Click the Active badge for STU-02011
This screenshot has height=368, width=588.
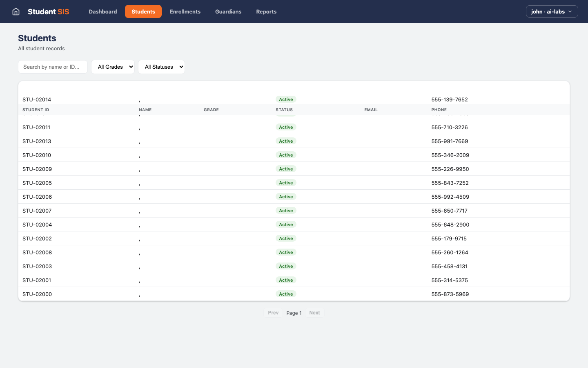coord(285,127)
